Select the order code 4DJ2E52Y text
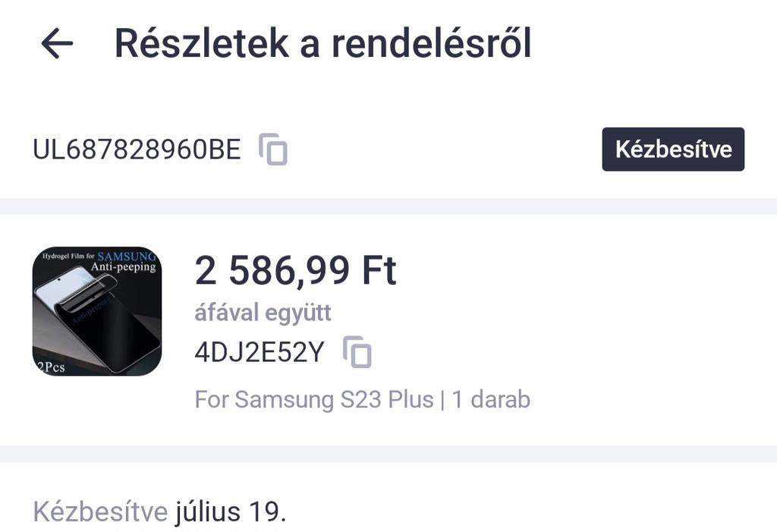The width and height of the screenshot is (777, 532). coord(260,353)
